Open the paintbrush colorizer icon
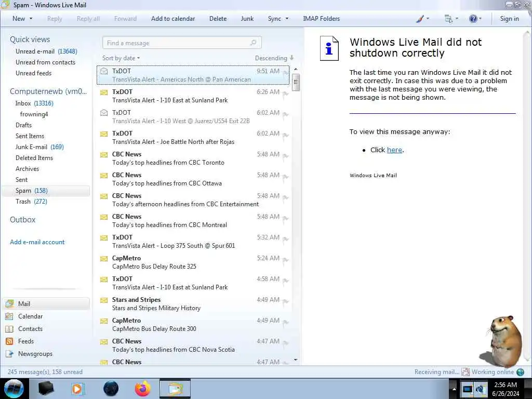This screenshot has width=532, height=399. tap(420, 19)
